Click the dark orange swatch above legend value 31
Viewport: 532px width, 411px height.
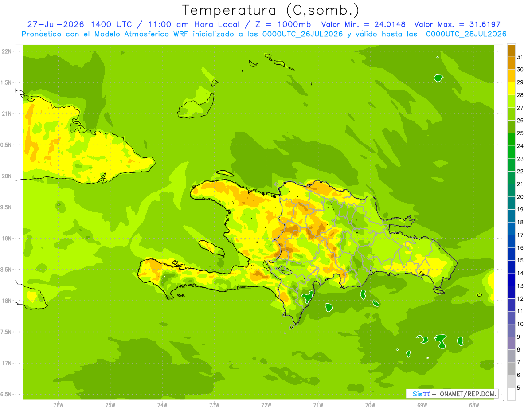coord(511,51)
